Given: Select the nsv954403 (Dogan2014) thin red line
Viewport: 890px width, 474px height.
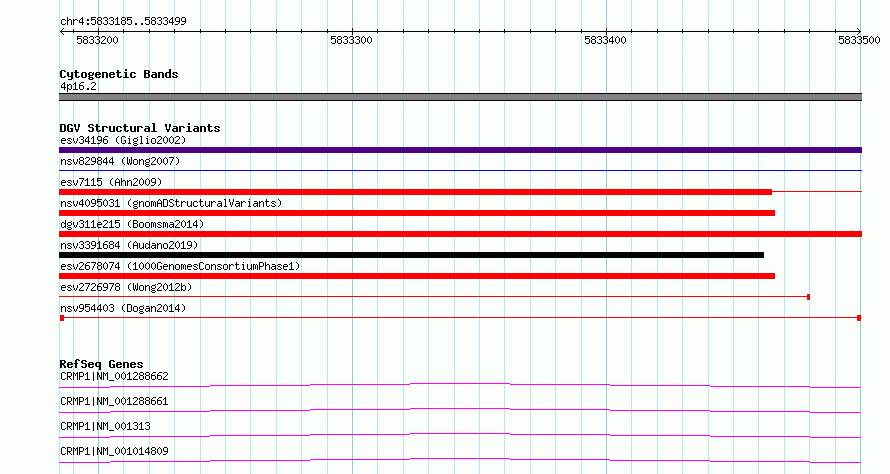Looking at the screenshot, I should 460,318.
